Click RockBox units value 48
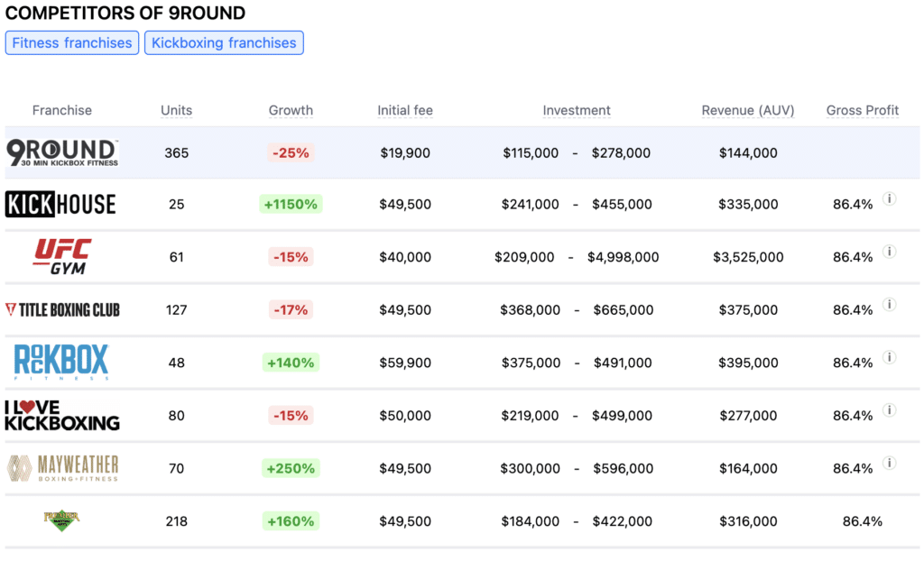This screenshot has width=924, height=561. point(176,363)
